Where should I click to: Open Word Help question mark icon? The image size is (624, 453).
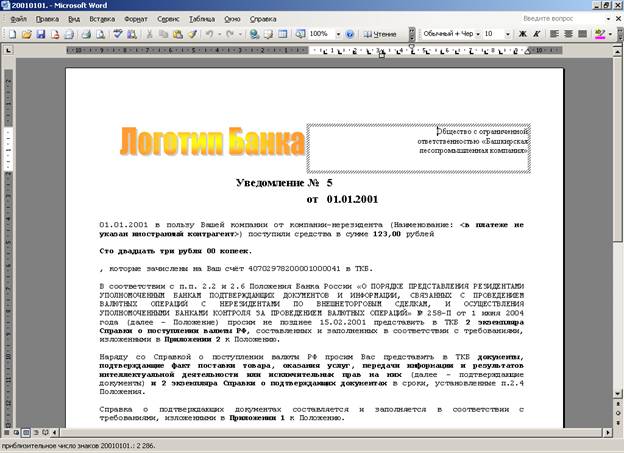point(350,34)
